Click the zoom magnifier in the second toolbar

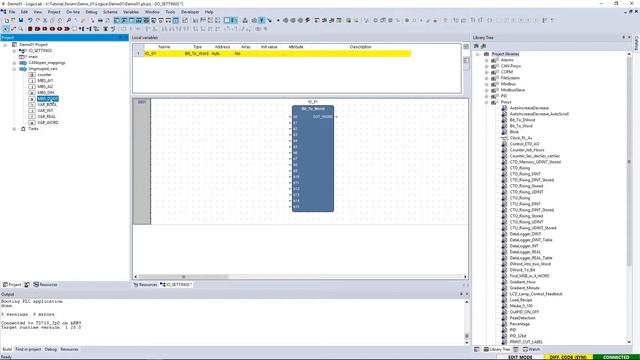click(x=21, y=29)
